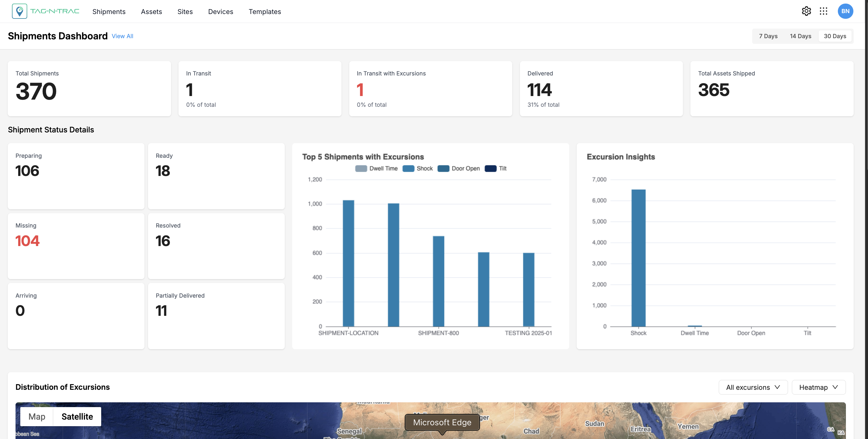The image size is (868, 439).
Task: Click the BN user avatar
Action: coord(845,11)
